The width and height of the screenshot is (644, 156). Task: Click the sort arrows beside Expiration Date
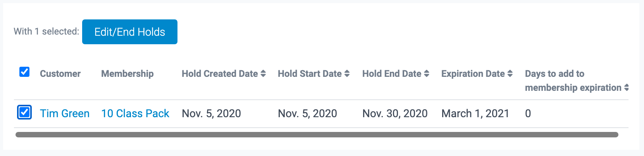[510, 74]
